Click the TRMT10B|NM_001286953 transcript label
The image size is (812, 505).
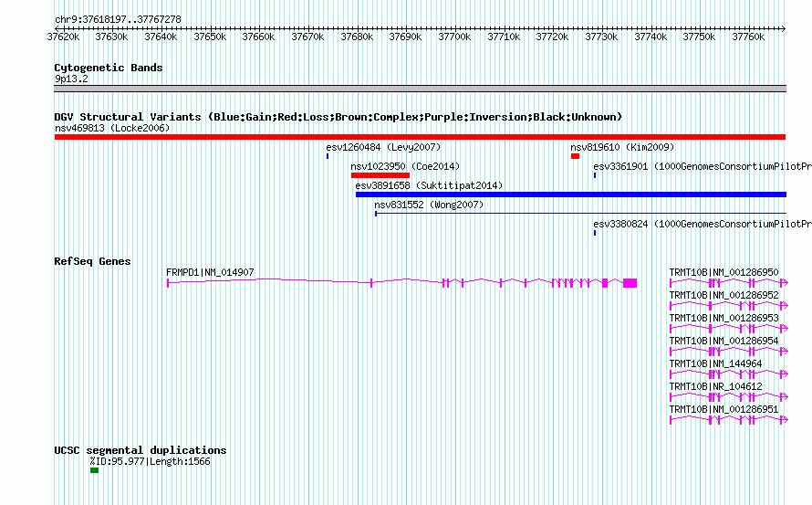click(x=724, y=318)
